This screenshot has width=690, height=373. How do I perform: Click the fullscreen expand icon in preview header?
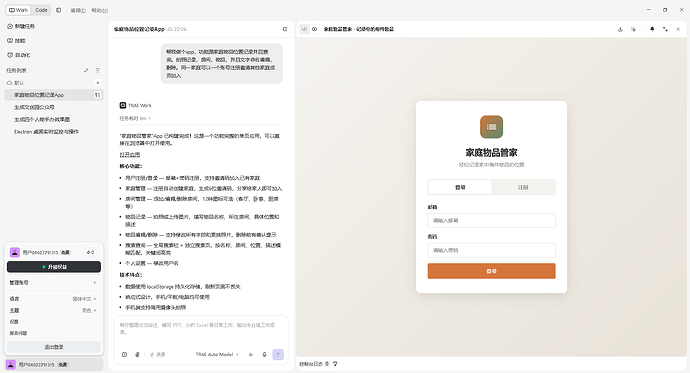(665, 29)
